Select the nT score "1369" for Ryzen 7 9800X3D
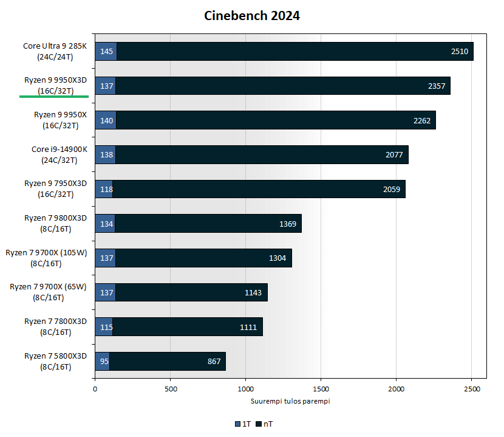 288,224
